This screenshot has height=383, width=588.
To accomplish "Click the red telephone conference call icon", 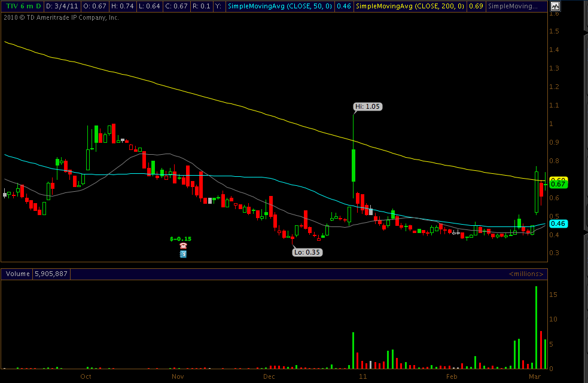I will [x=183, y=246].
